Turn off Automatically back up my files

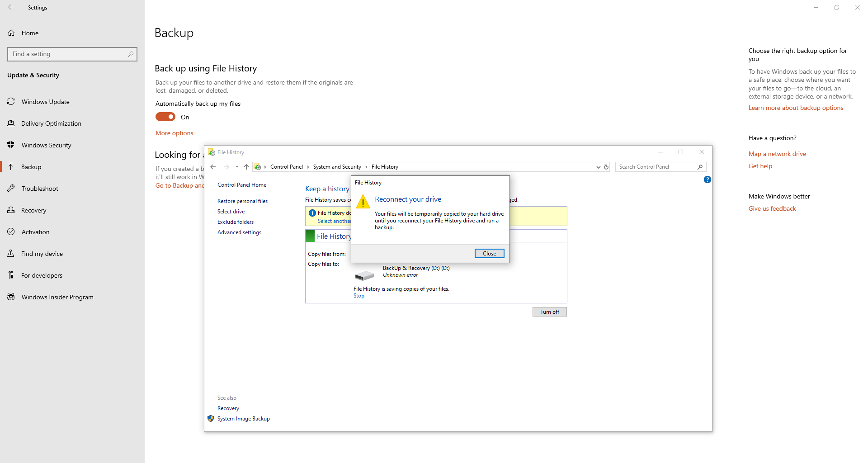click(165, 117)
